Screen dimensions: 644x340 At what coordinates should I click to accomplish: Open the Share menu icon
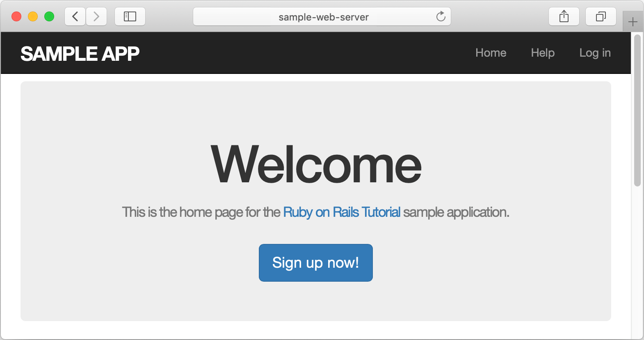pyautogui.click(x=564, y=16)
